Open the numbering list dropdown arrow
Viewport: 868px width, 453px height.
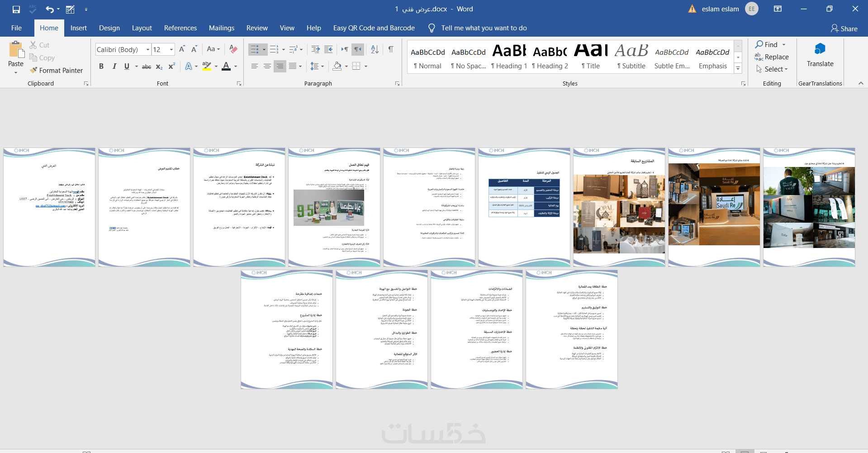284,49
